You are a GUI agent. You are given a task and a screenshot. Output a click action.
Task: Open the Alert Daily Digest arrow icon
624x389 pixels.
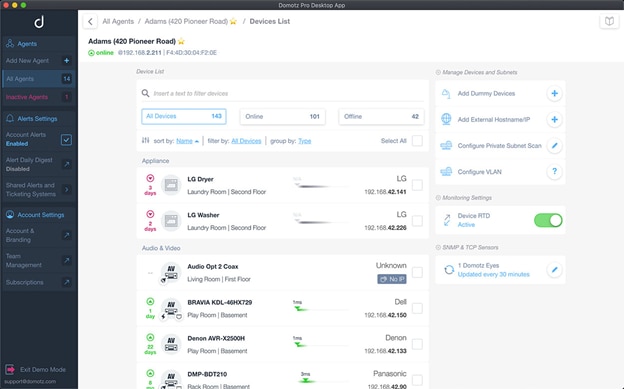66,164
